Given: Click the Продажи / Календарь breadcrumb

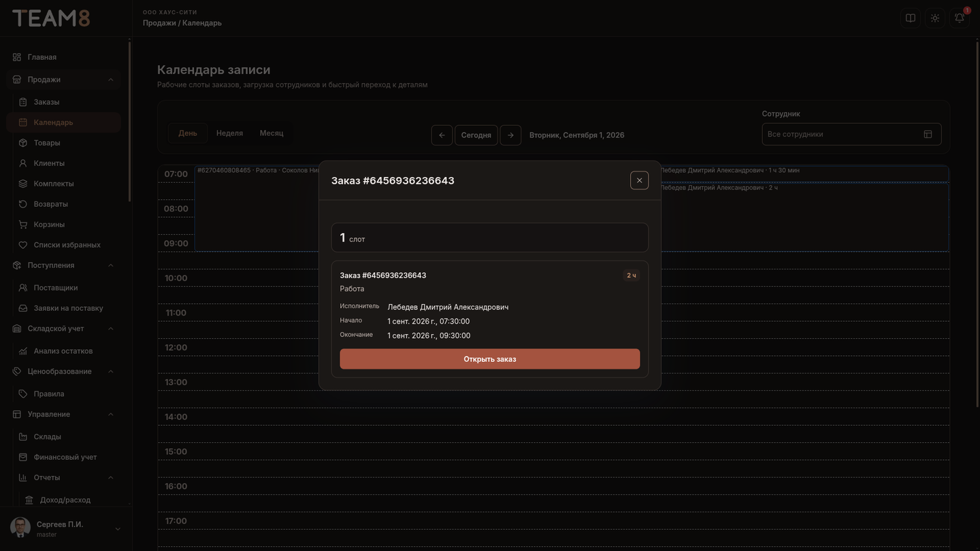Looking at the screenshot, I should pos(182,23).
